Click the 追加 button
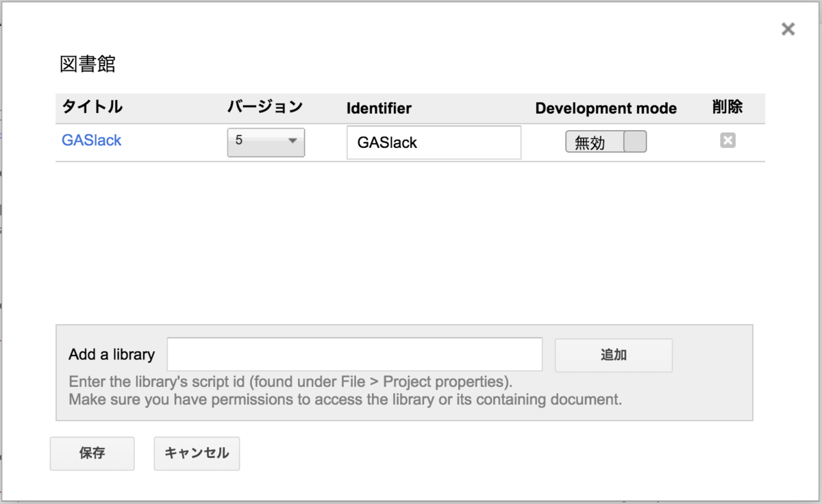822x504 pixels. click(614, 355)
